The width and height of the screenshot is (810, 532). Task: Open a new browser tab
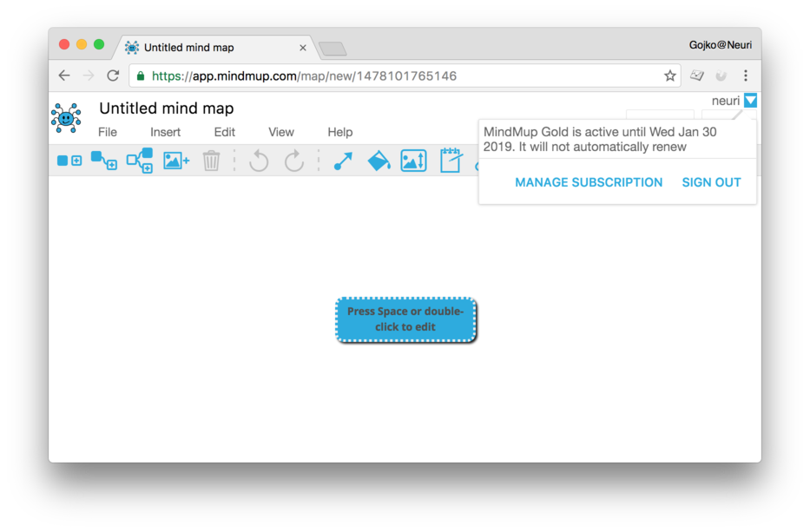pos(333,49)
